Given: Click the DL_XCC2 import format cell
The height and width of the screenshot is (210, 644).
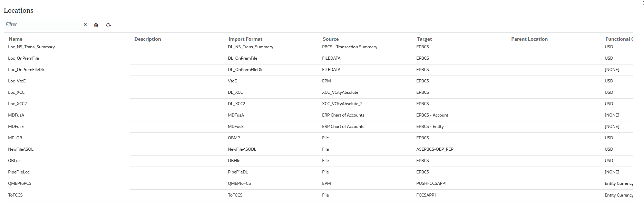Looking at the screenshot, I should [236, 104].
